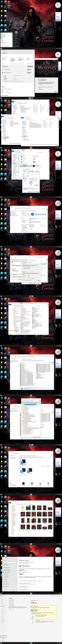Select the Windows Update heading in Settings

tap(24, 560)
